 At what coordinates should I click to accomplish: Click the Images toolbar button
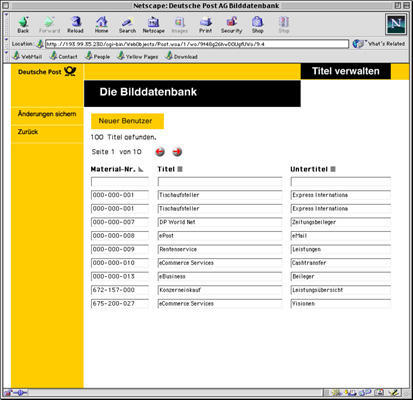[x=179, y=25]
